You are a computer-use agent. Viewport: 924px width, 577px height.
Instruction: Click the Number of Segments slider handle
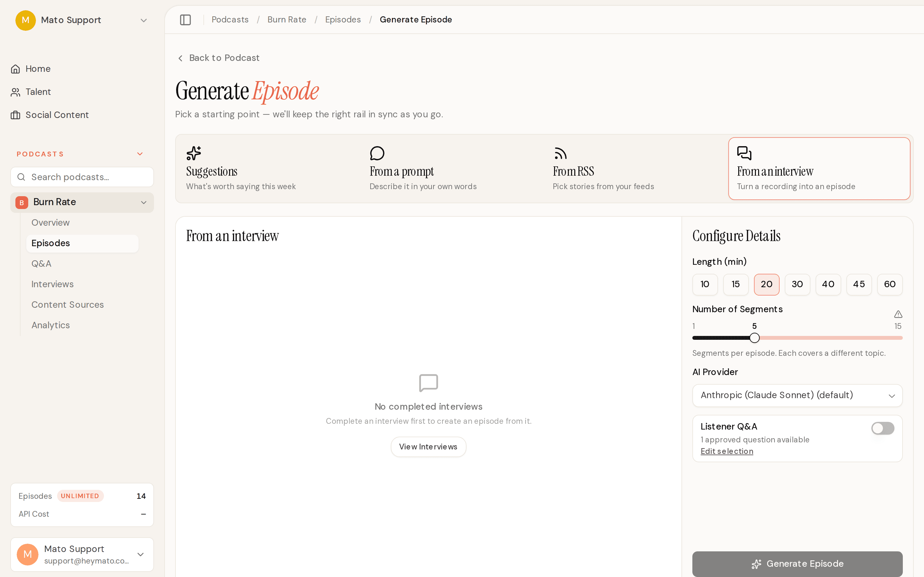click(x=754, y=338)
